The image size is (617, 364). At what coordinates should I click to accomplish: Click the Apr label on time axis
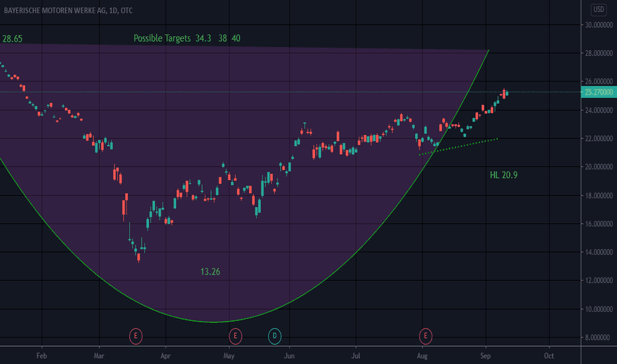166,356
